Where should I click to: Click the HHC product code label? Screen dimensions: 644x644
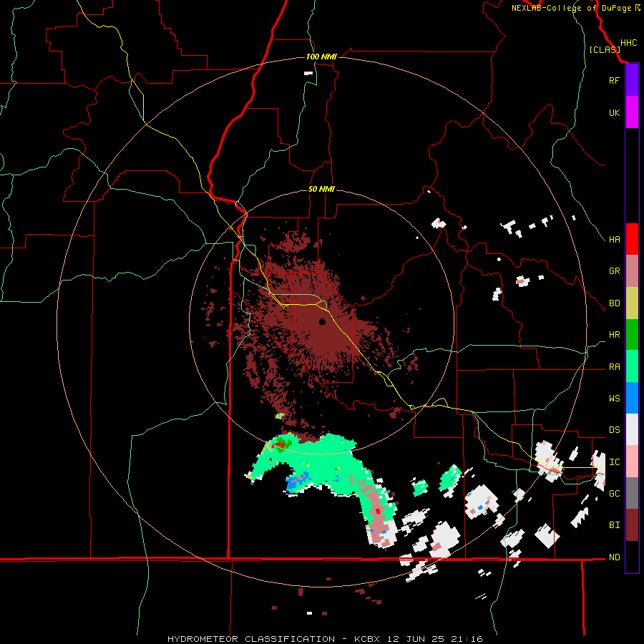(x=629, y=43)
